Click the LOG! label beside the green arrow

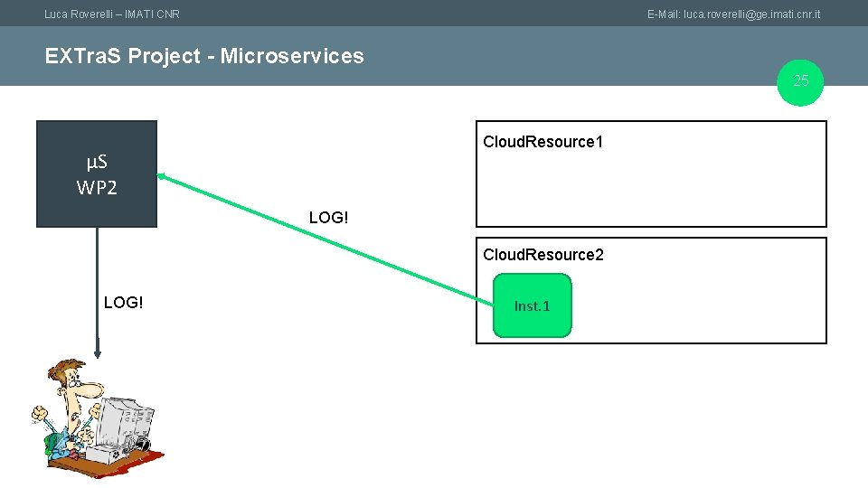pyautogui.click(x=328, y=218)
